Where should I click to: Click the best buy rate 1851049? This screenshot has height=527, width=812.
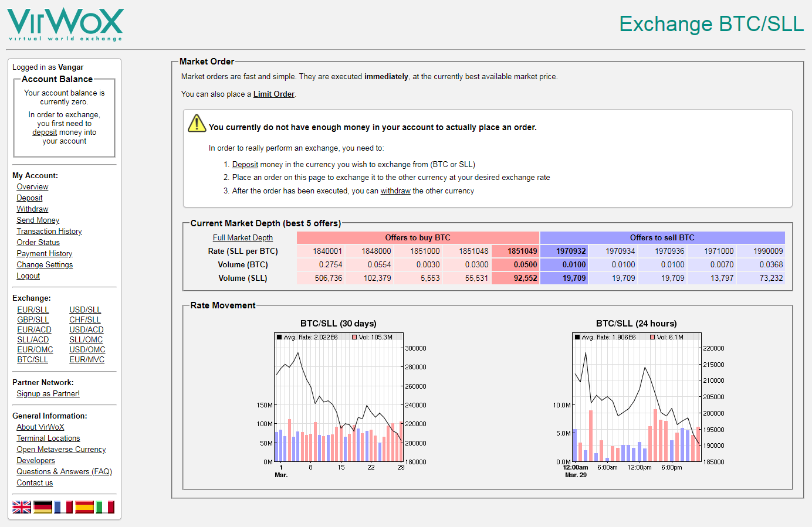(515, 251)
